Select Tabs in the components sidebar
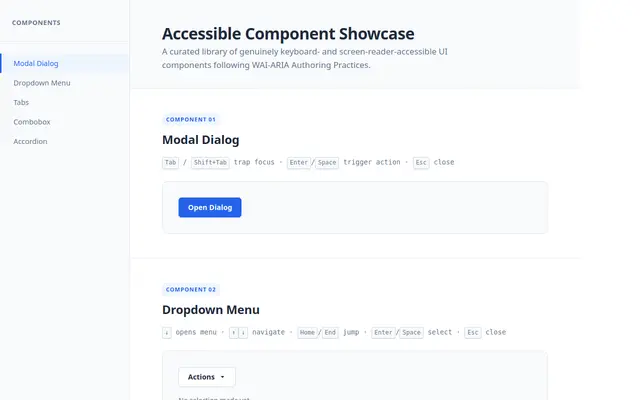 64,102
